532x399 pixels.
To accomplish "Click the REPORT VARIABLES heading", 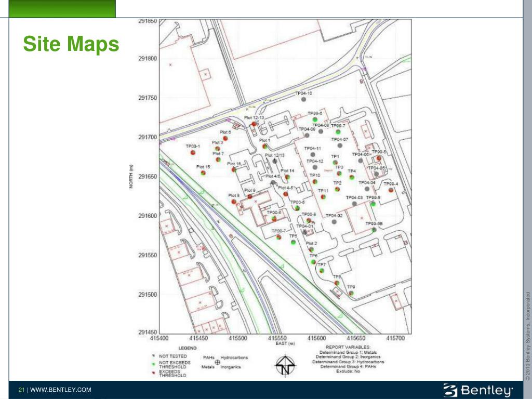I will pos(348,347).
